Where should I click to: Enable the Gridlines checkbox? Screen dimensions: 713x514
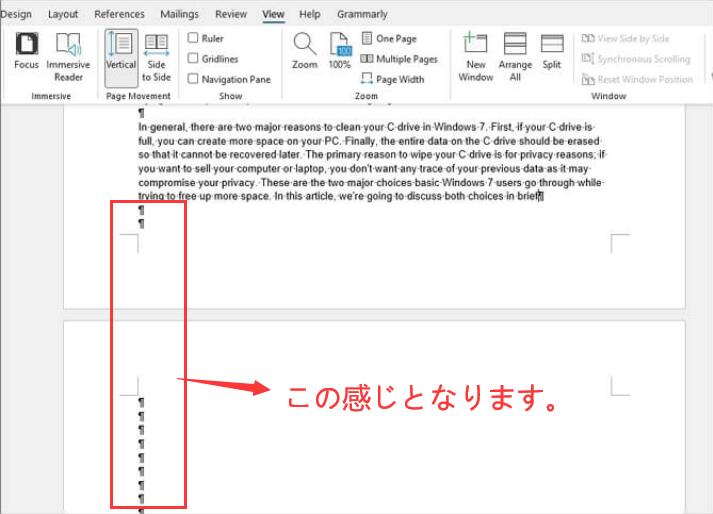(x=193, y=58)
